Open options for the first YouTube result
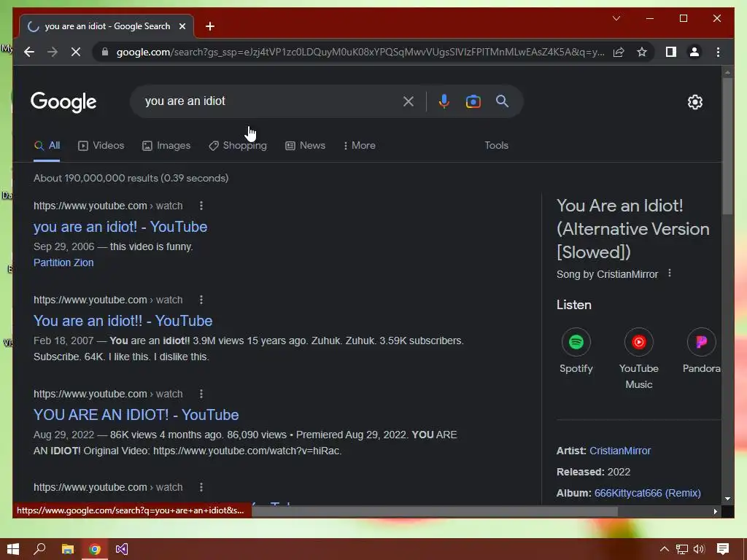The image size is (747, 560). (x=201, y=206)
